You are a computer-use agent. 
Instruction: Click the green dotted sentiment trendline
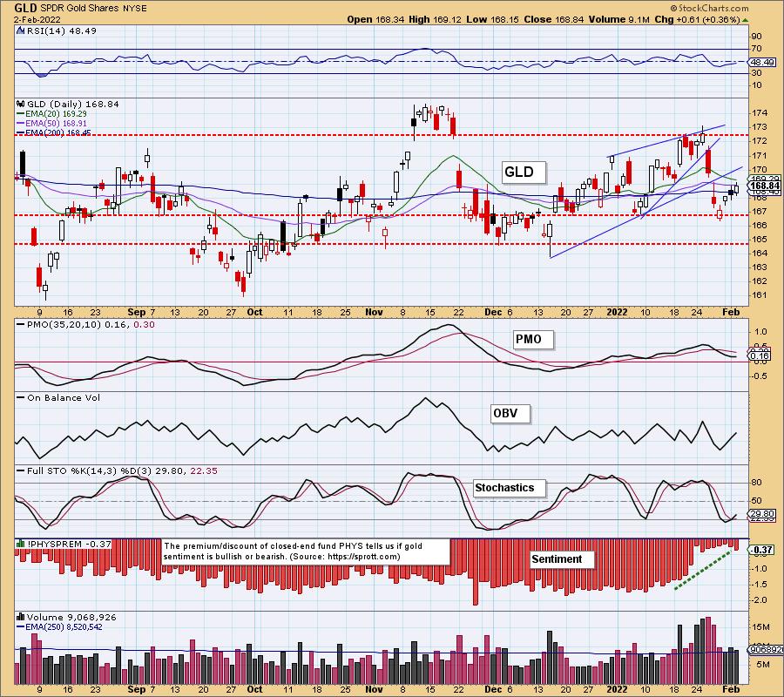[x=706, y=569]
